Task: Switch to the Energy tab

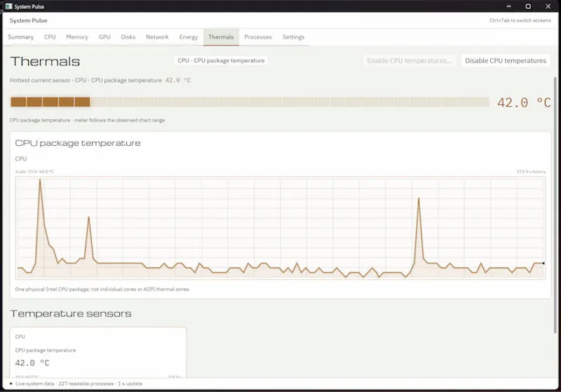Action: (189, 37)
